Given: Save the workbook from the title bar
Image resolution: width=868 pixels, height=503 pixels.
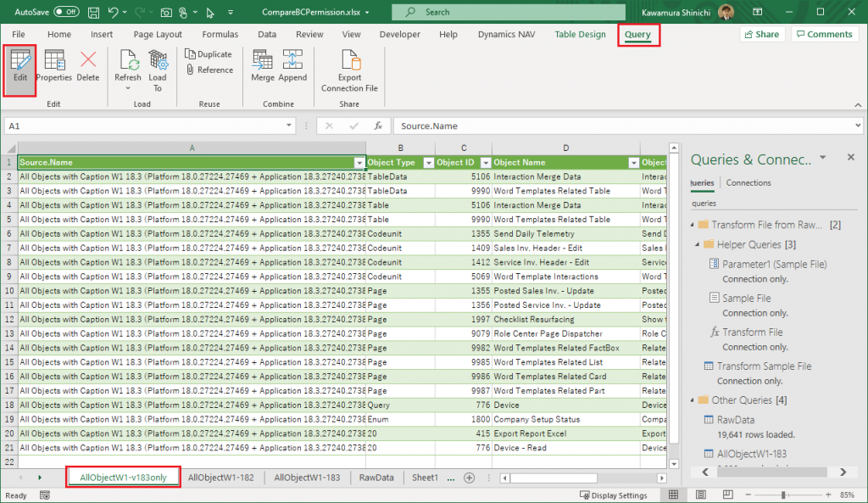Looking at the screenshot, I should [x=93, y=12].
